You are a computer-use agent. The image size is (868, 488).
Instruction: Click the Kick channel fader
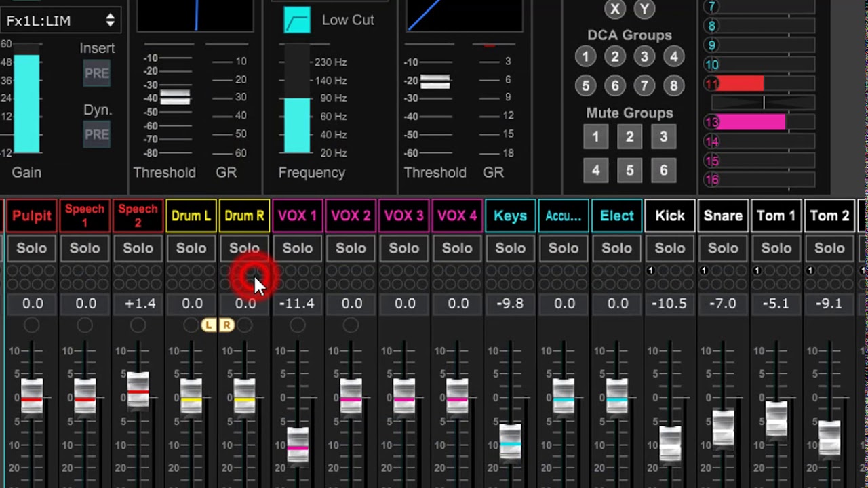point(670,444)
